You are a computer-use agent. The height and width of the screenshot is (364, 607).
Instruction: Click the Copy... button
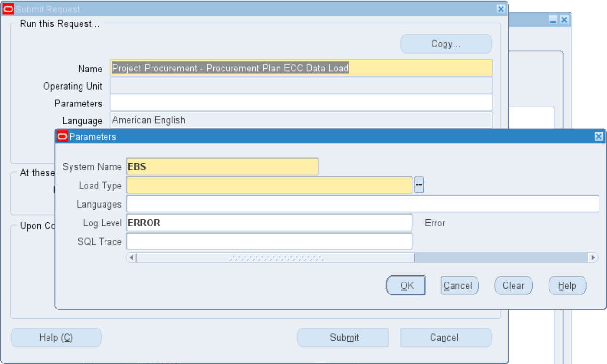tap(446, 44)
